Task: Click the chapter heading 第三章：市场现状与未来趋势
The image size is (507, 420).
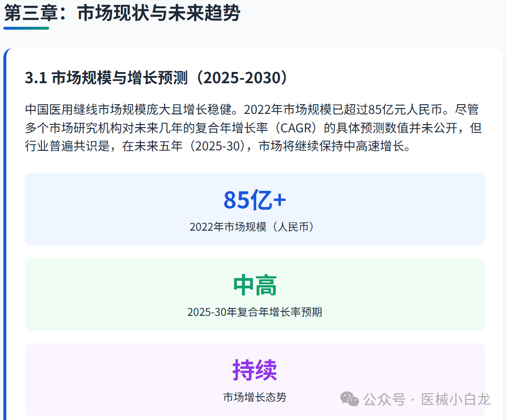Action: 122,13
